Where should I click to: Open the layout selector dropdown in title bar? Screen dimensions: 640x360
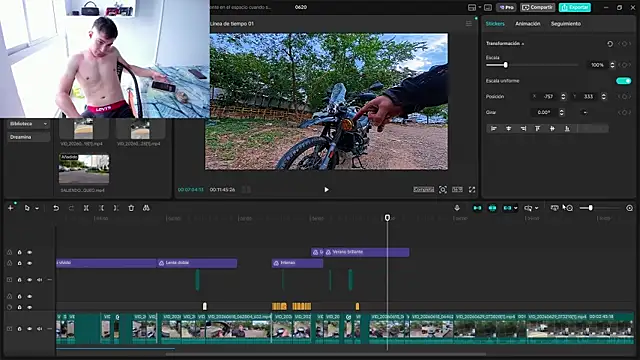[x=474, y=7]
